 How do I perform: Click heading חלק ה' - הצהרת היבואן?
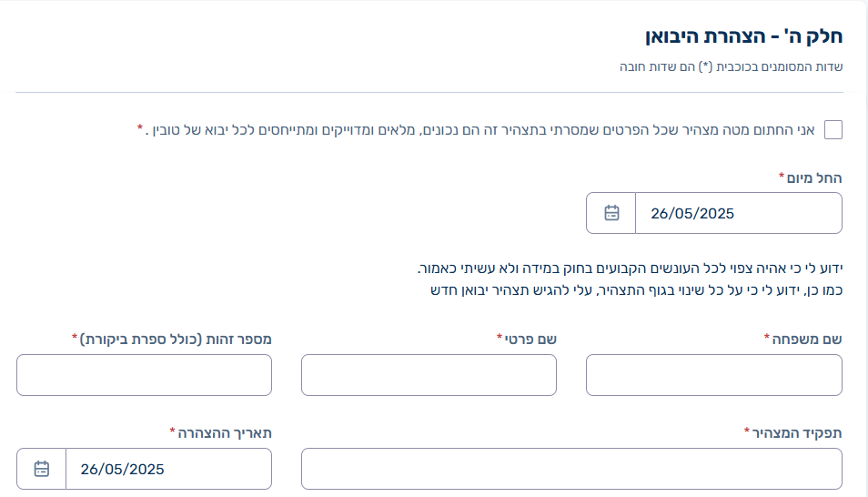pos(743,36)
